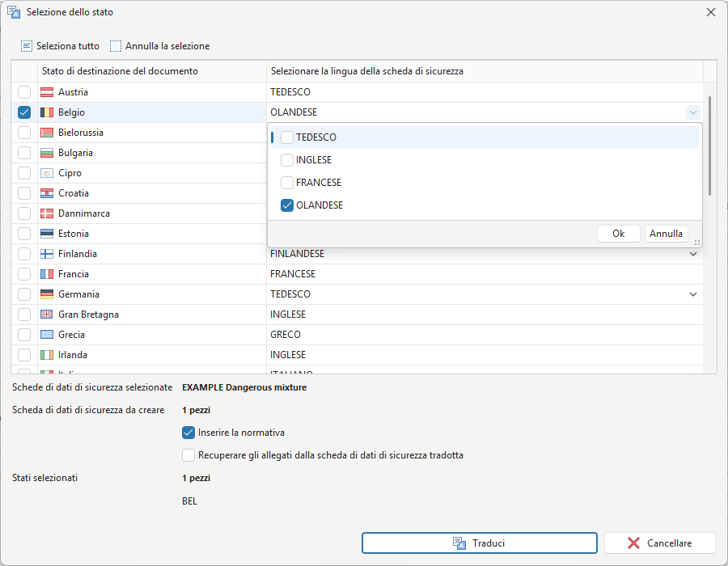Check the Austria country checkbox
Screen dimensions: 728x566
24,92
